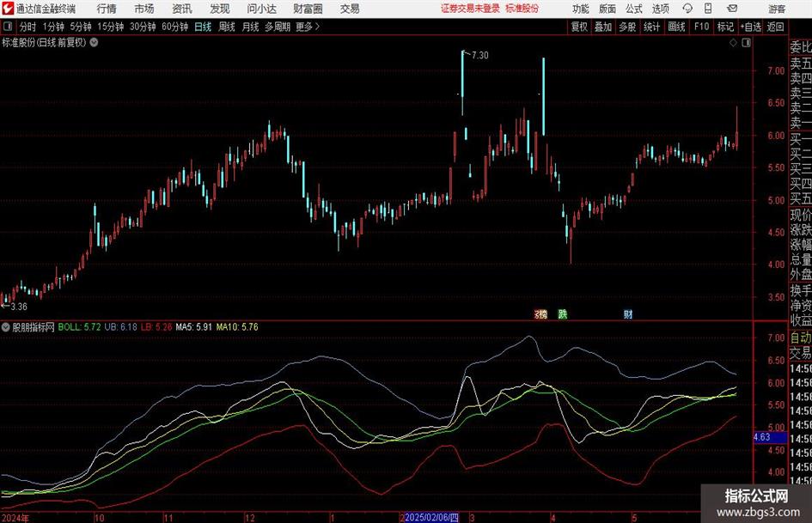This screenshot has height=523, width=812.
Task: Switch to the 分时 period tab
Action: [x=28, y=27]
